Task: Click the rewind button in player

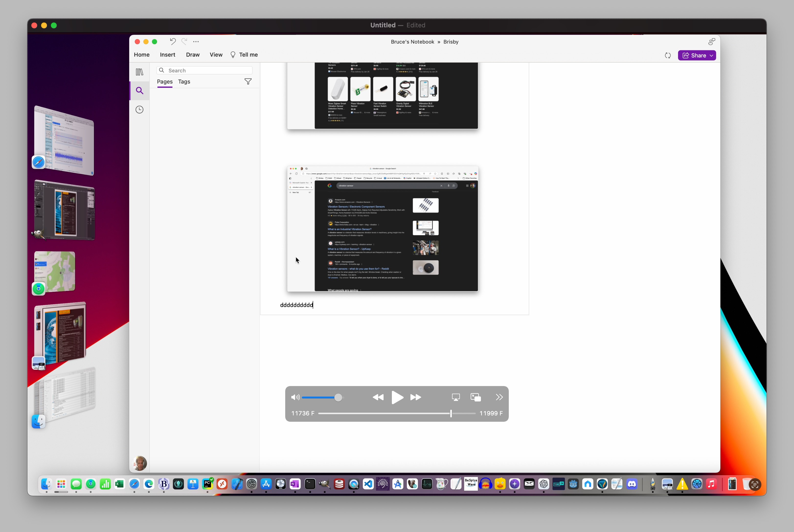Action: point(378,397)
